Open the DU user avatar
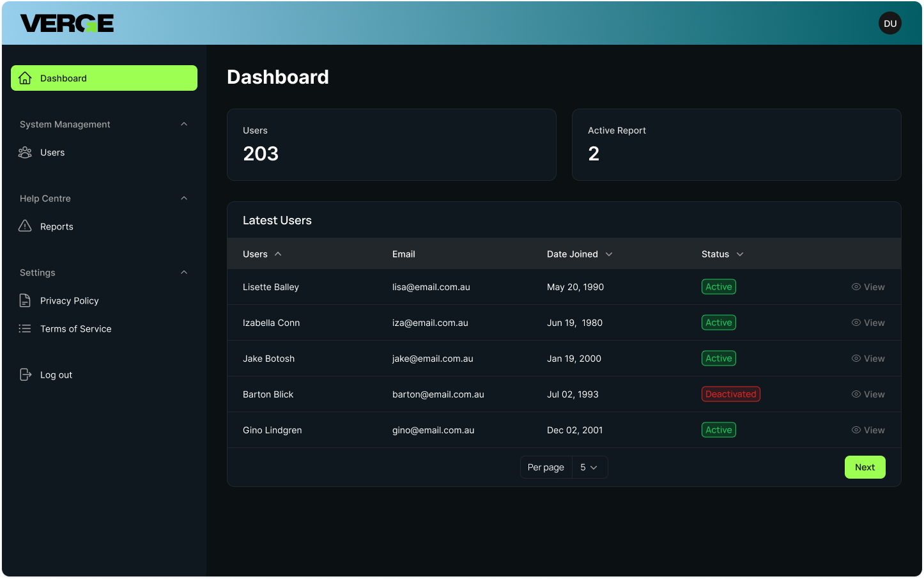Image resolution: width=924 pixels, height=579 pixels. (890, 23)
